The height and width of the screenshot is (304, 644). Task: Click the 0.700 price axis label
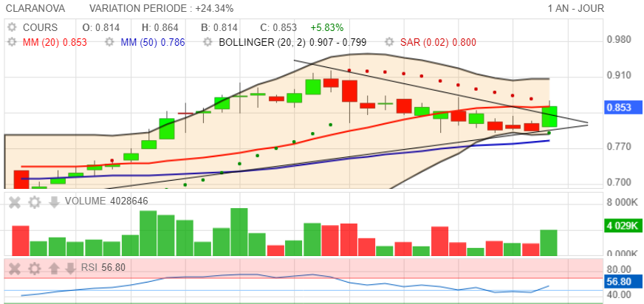[619, 182]
